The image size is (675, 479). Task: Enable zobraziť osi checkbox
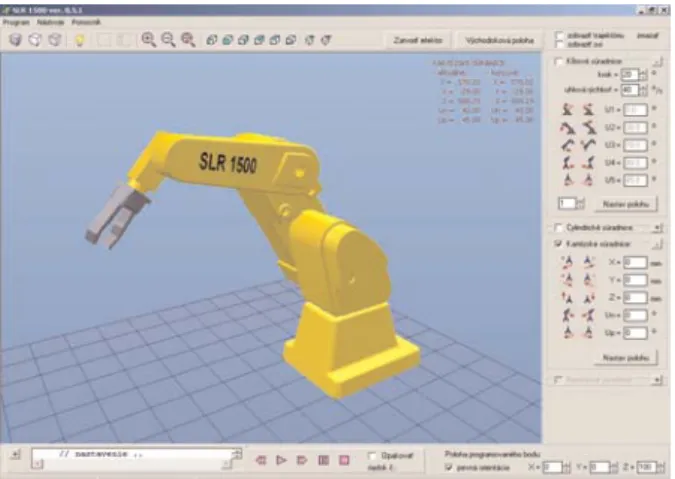pos(560,44)
